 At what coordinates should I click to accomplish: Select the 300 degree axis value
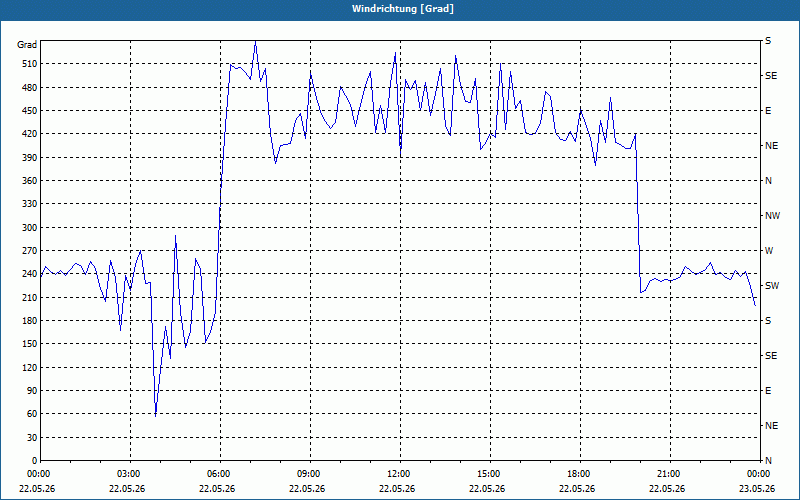coord(30,228)
